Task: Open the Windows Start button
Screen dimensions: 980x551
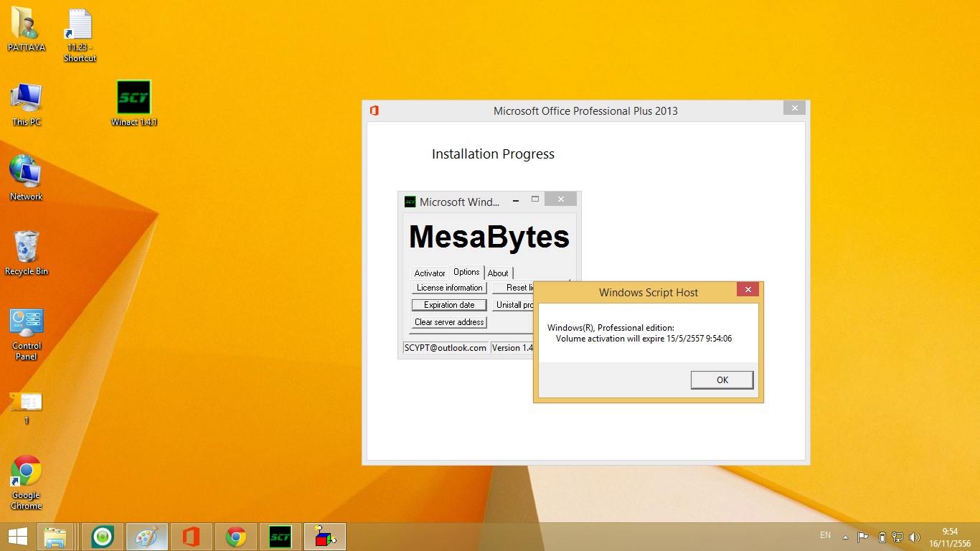Action: click(x=18, y=537)
